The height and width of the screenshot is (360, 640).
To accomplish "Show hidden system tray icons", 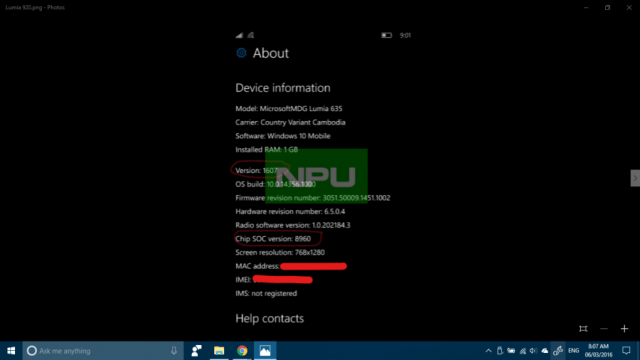I will (488, 351).
